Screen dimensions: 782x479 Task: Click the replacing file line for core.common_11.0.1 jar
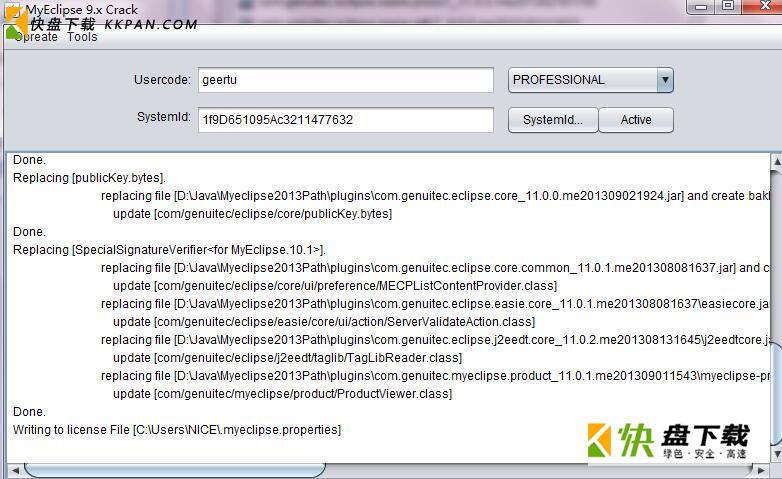(435, 268)
